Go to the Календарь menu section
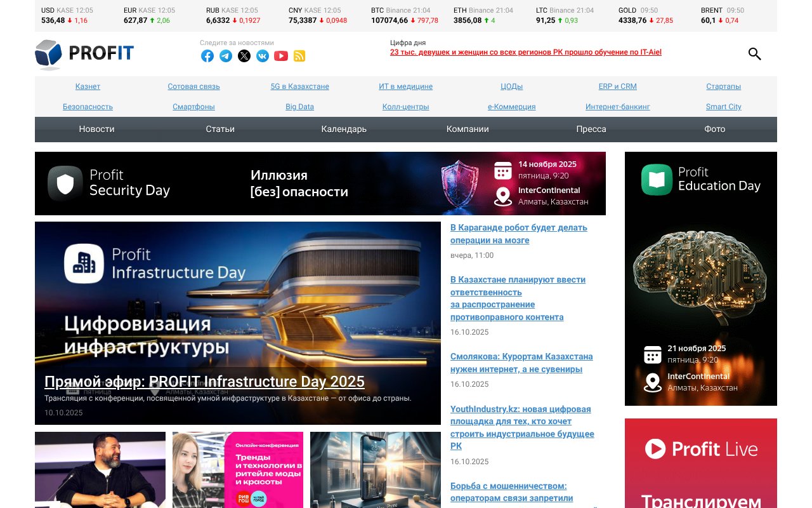 (344, 129)
